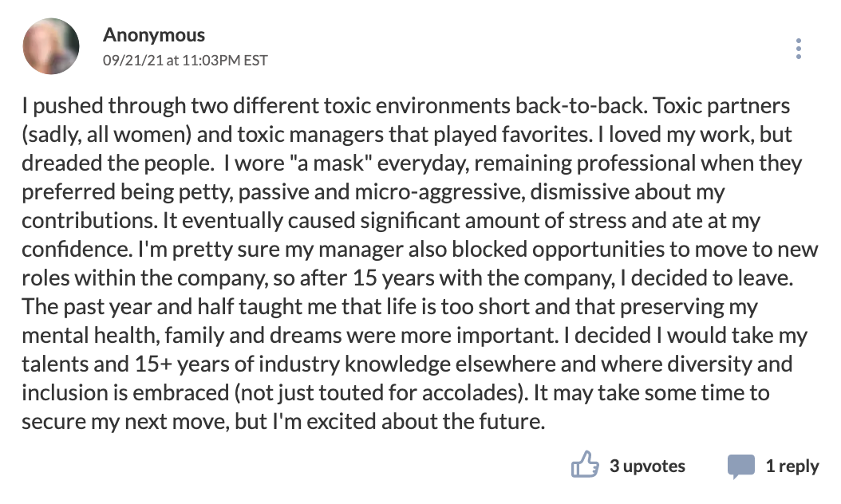
Task: Click the quoted words "a mask"
Action: [x=331, y=163]
